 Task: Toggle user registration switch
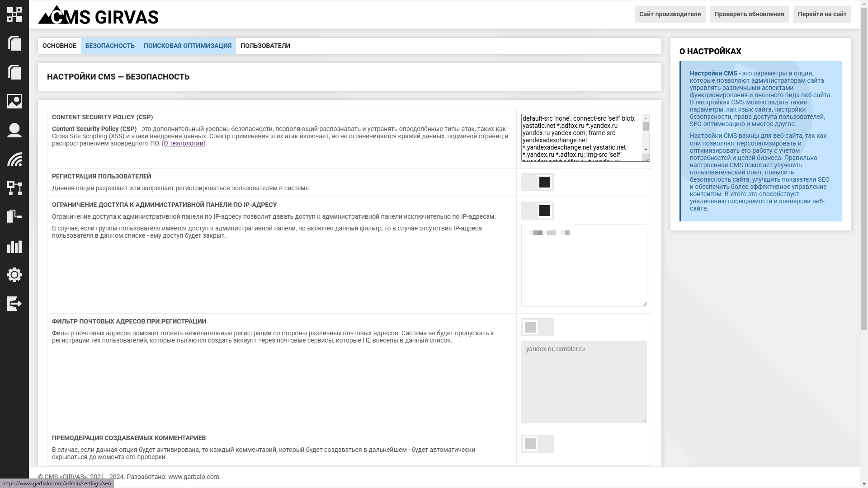tap(537, 182)
